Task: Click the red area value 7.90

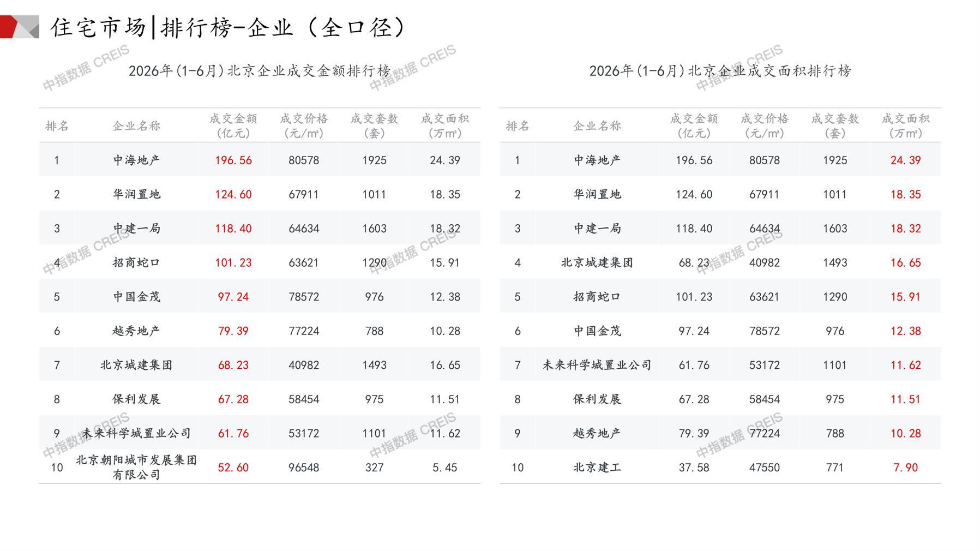Action: tap(905, 468)
